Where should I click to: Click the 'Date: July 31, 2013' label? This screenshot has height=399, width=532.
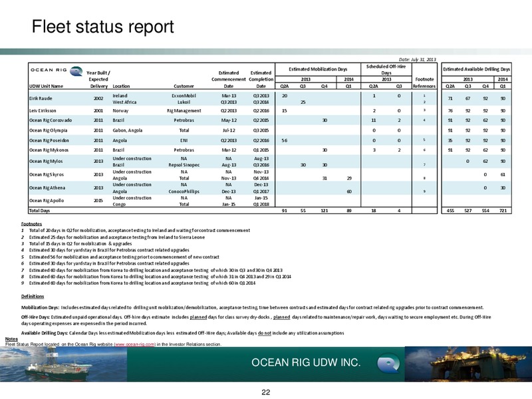418,59
